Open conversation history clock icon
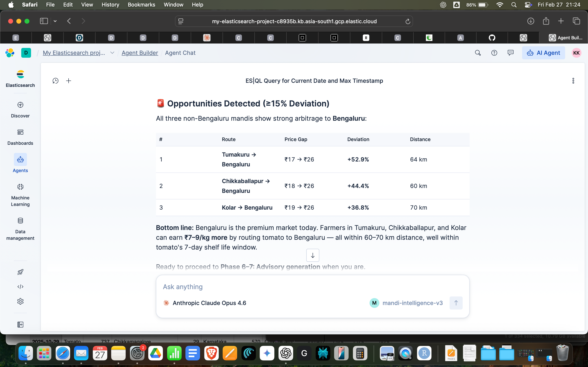This screenshot has width=588, height=367. click(55, 81)
